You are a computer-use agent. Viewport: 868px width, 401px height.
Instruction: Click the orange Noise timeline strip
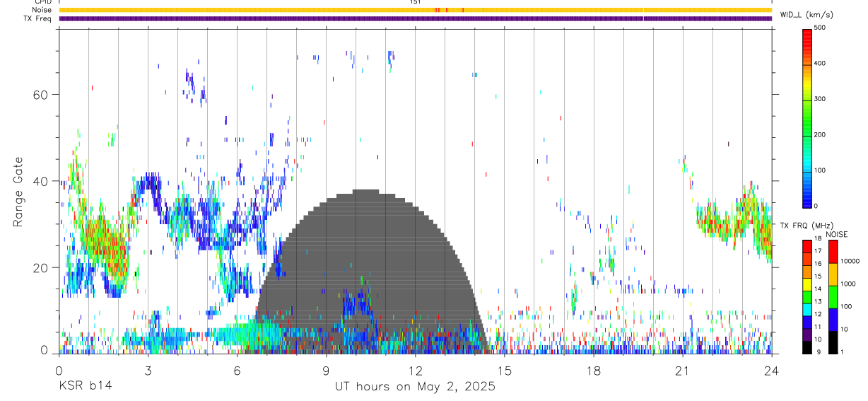pyautogui.click(x=415, y=10)
